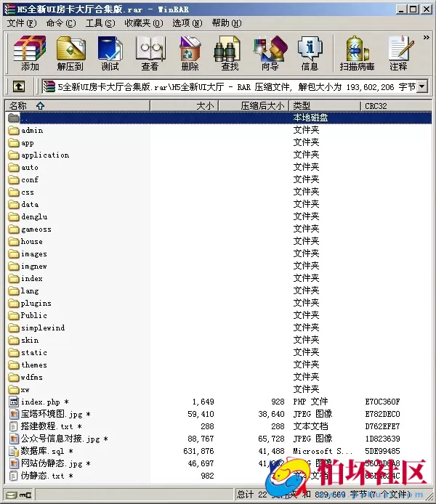Viewport: 436px width, 504px height.
Task: Select the house folder
Action: point(25,241)
